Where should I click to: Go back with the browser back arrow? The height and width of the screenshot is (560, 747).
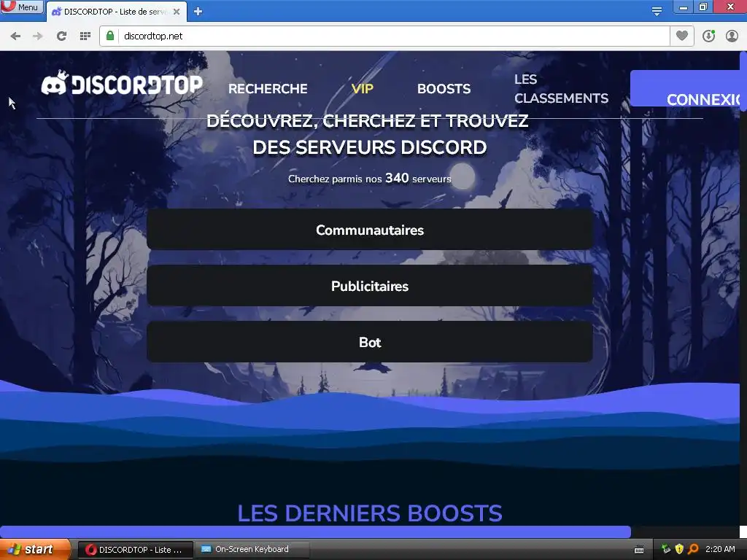[x=15, y=36]
